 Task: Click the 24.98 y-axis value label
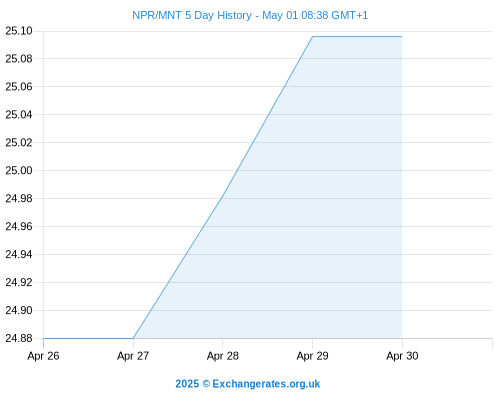pos(19,199)
